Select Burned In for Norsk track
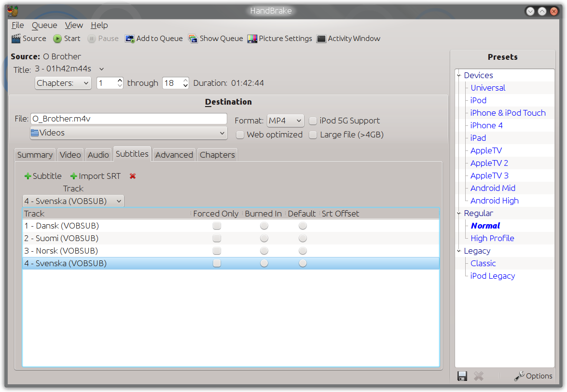This screenshot has width=567, height=392. coord(264,251)
